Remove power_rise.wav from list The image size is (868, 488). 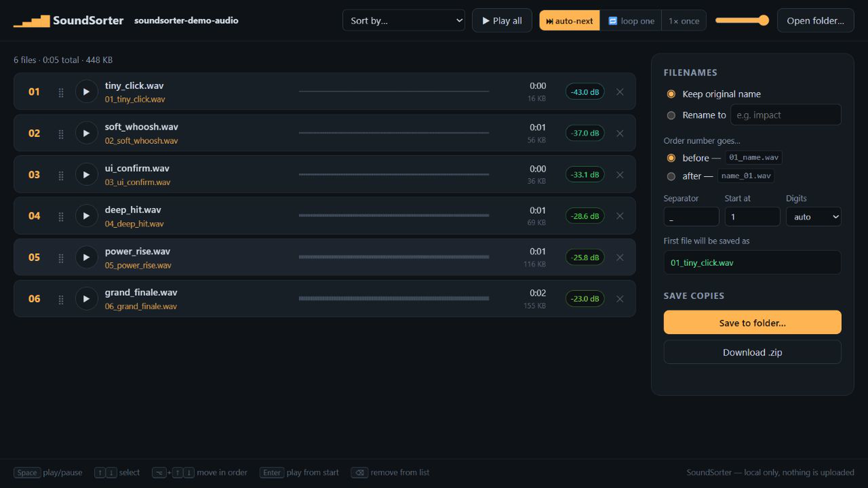click(x=620, y=258)
